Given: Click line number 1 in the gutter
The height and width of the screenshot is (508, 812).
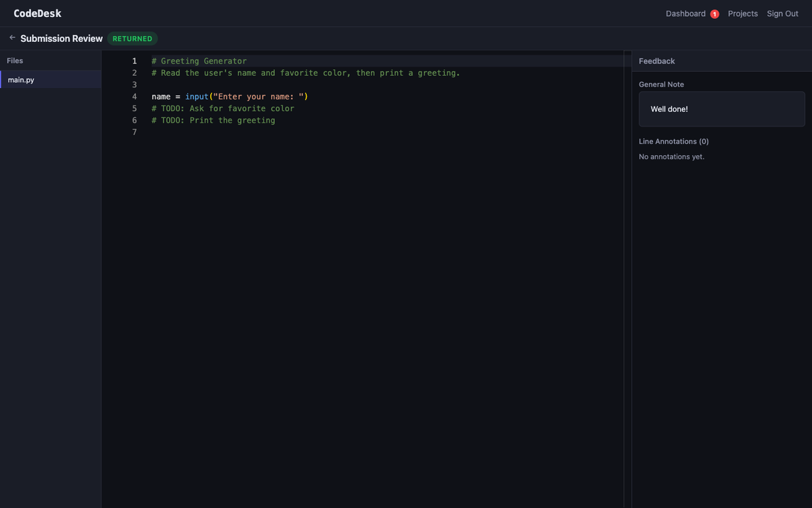Looking at the screenshot, I should click(134, 61).
